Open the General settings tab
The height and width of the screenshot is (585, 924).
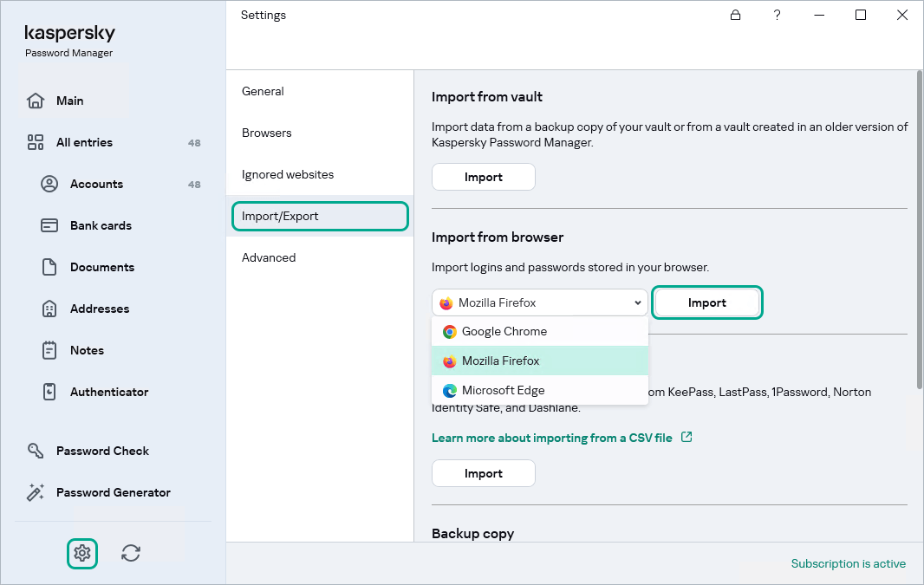[x=320, y=91]
